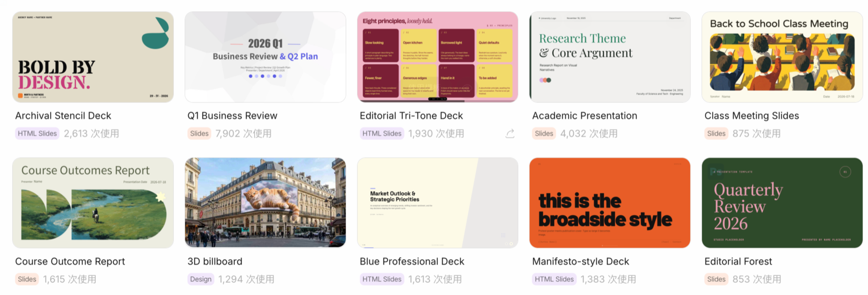Click Slides tag under Course Outcome Report
Viewport: 868px width, 295px height.
27,279
